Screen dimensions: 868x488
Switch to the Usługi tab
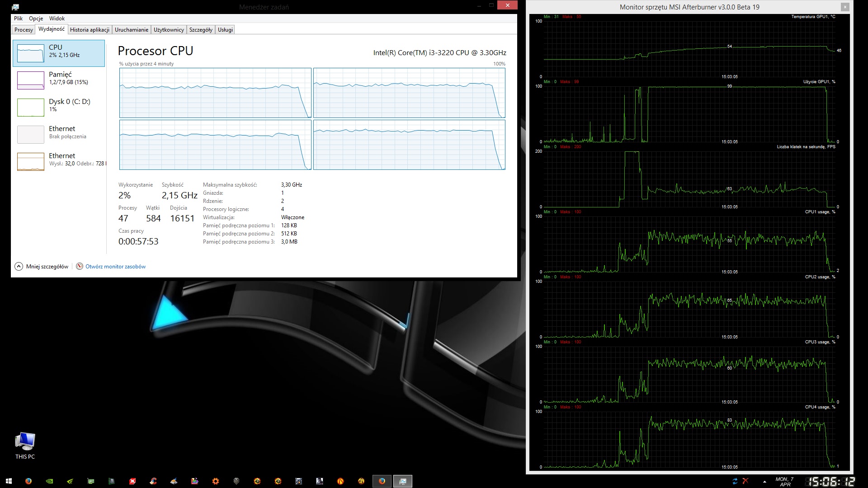click(225, 30)
